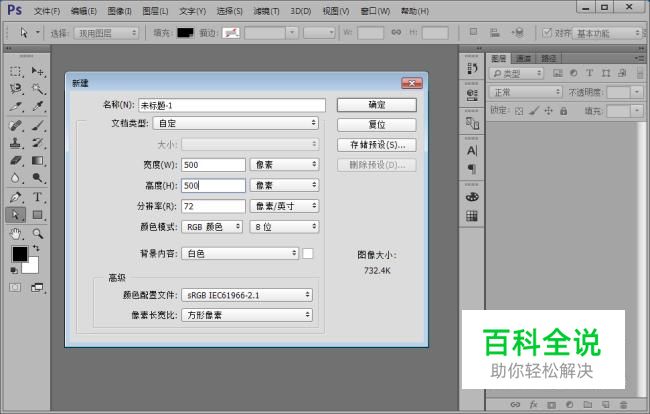Reset default foreground and background colors
This screenshot has width=650, height=414.
click(x=14, y=271)
